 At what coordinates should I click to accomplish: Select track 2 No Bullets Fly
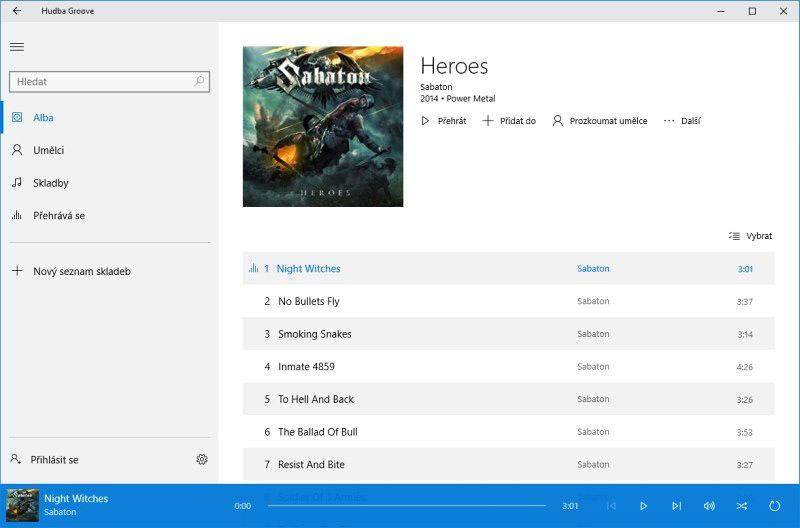pyautogui.click(x=509, y=301)
